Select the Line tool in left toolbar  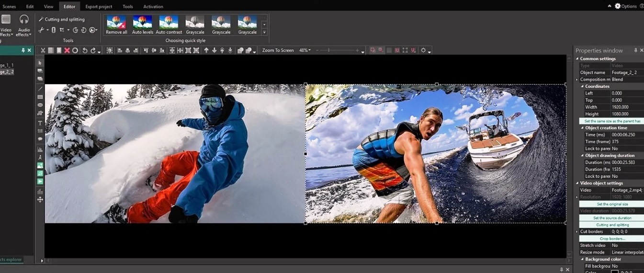tap(40, 88)
